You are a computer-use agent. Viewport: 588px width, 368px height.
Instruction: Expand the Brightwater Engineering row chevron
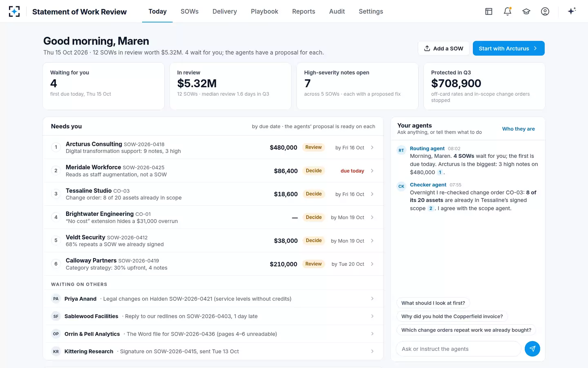pyautogui.click(x=372, y=217)
